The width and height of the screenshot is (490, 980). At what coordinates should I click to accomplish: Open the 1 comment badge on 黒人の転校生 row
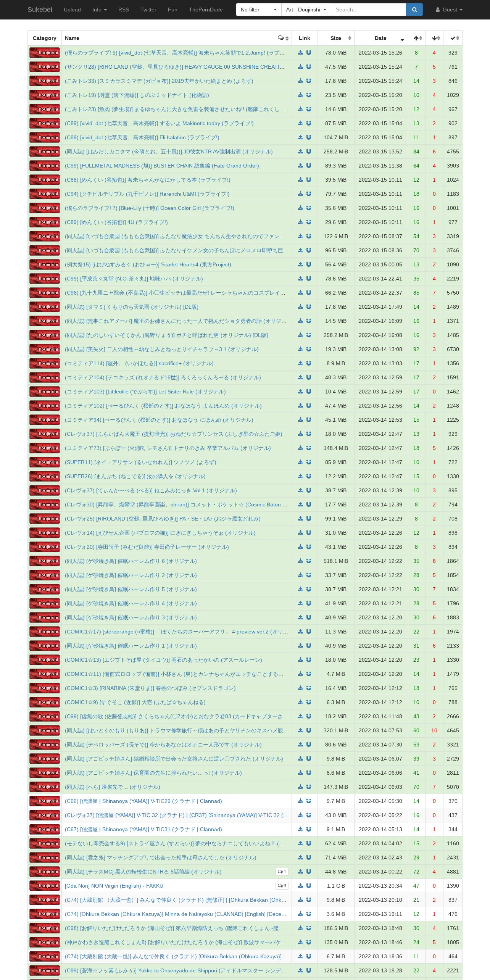coord(282,872)
